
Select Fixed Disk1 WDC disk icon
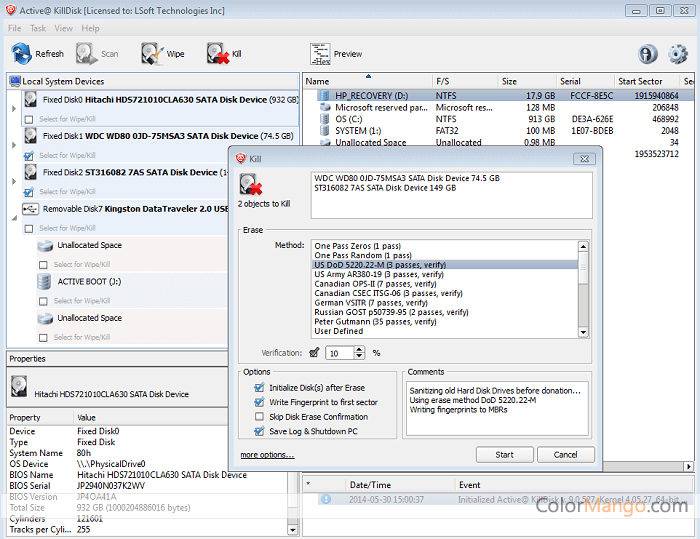30,135
